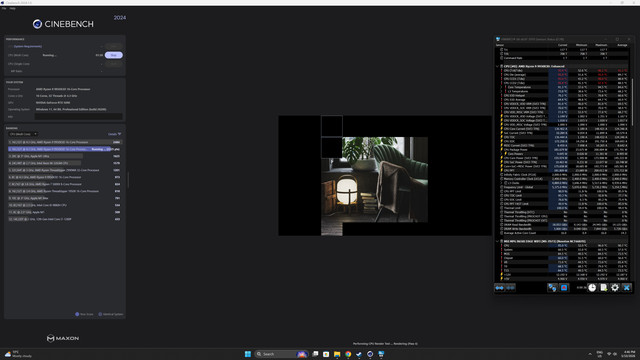640x360 pixels.
Task: Click the expand-columns arrows icon in HWiNFO toolbar
Action: click(x=500, y=288)
